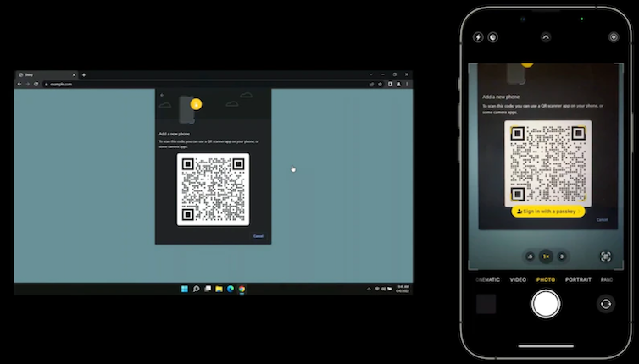Click Cancel in the Add a new phone dialog
This screenshot has height=364, width=639.
(258, 236)
